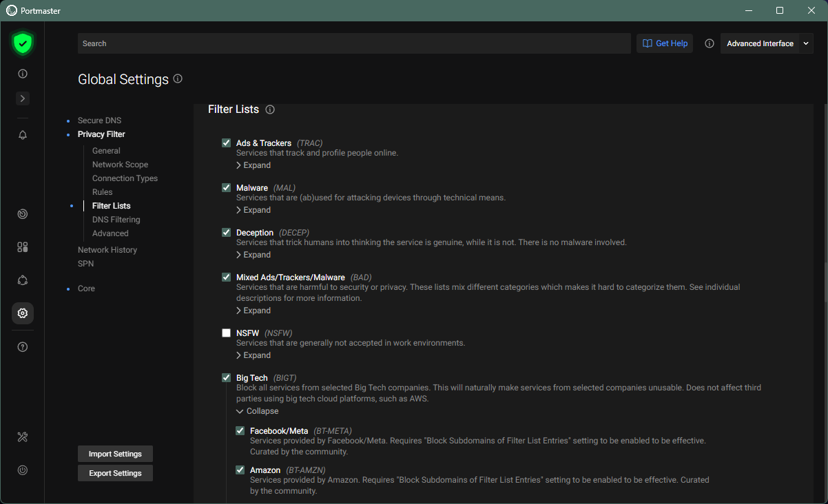Expand the sidebar using the arrow icon
Viewport: 828px width, 504px height.
point(23,98)
